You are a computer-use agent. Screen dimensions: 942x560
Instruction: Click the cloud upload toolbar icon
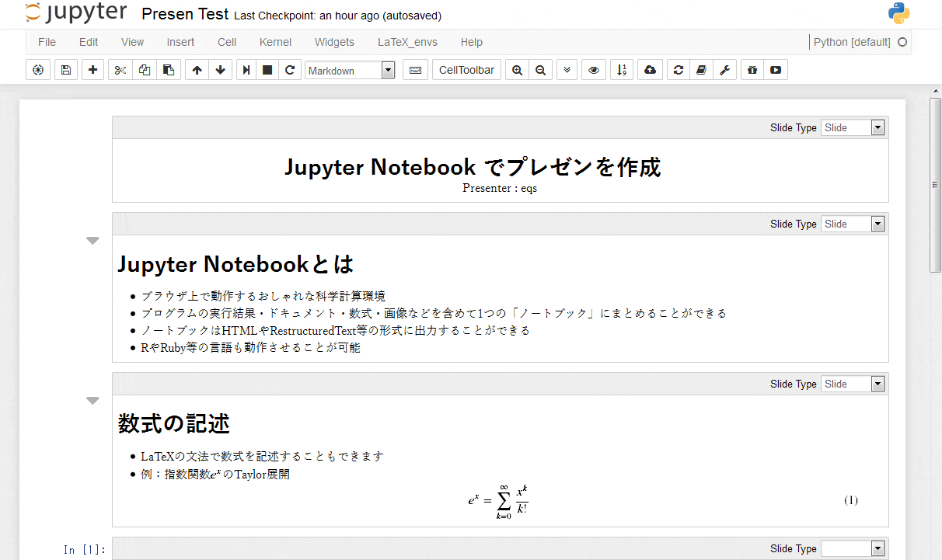651,70
